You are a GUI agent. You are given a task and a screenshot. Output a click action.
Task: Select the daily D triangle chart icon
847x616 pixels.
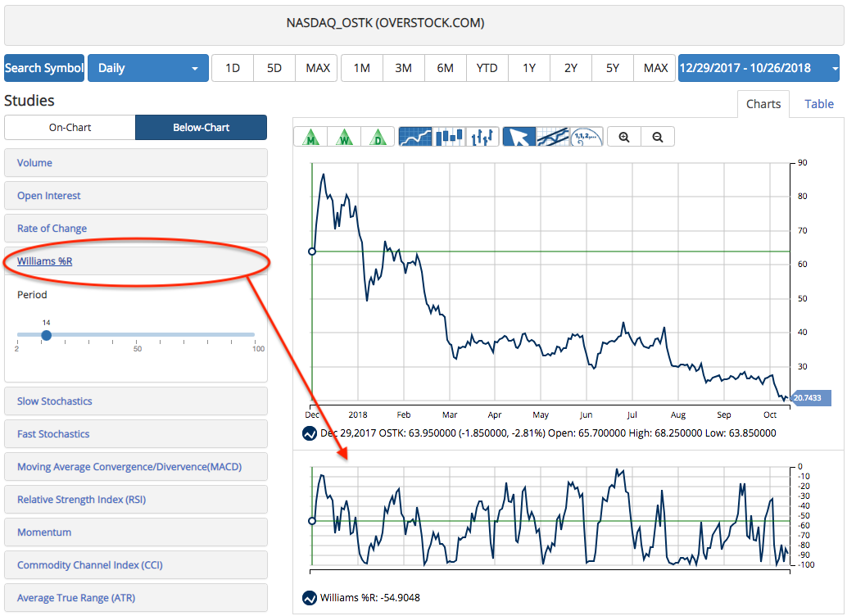click(378, 137)
